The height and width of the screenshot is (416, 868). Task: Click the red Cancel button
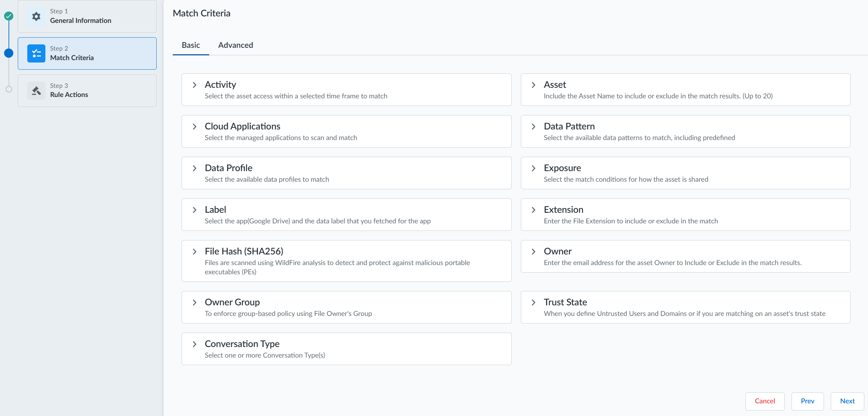765,401
